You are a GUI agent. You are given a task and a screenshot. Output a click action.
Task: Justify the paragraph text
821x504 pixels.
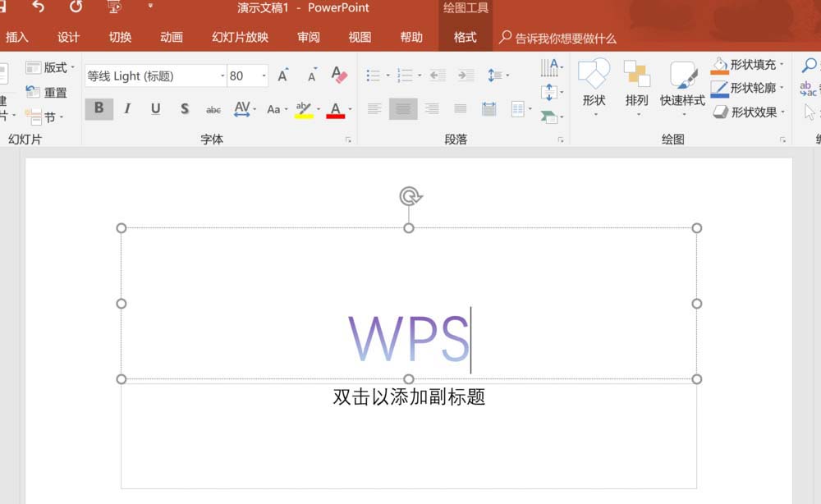click(461, 109)
